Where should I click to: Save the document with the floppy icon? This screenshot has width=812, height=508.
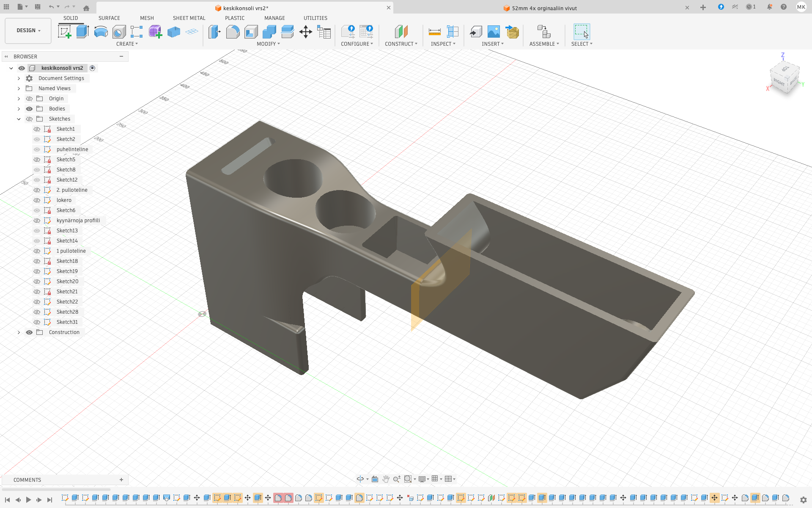[x=38, y=7]
